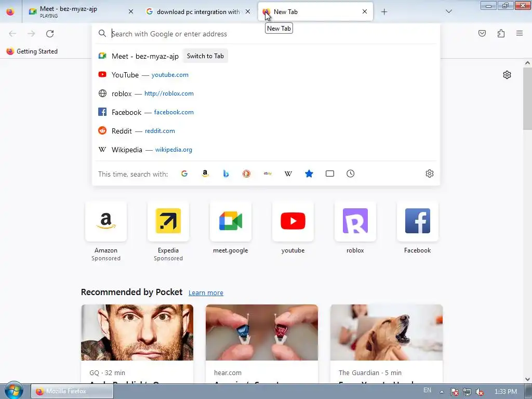Screen dimensions: 532x399
Task: Close the New Tab tab
Action: tap(365, 11)
